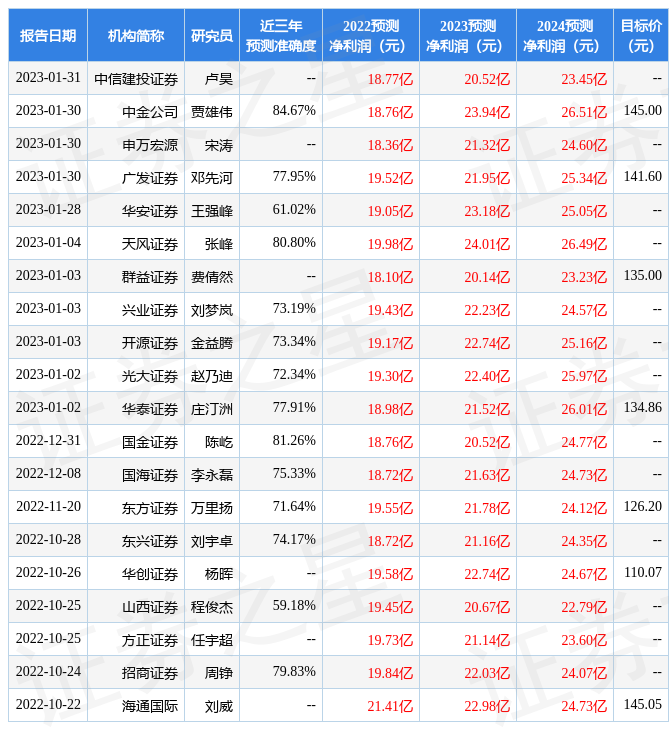The height and width of the screenshot is (730, 669).
Task: Click the 2023预测净利润 column header
Action: pyautogui.click(x=468, y=35)
